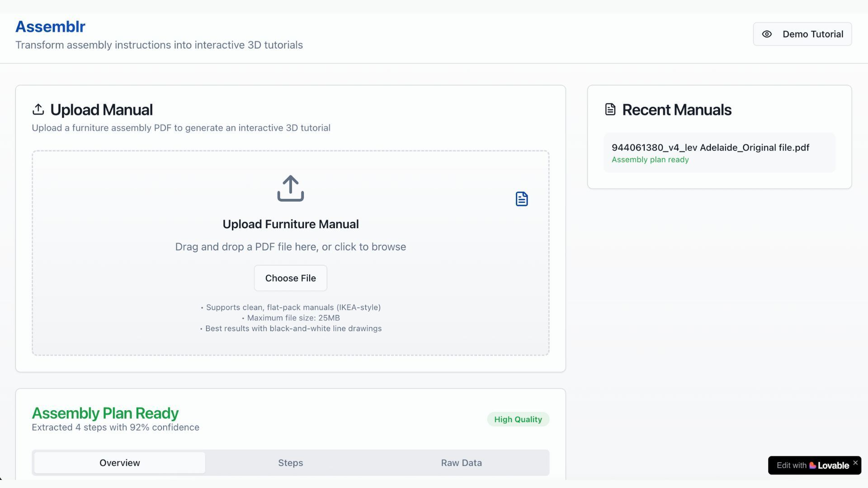The height and width of the screenshot is (488, 868).
Task: Click the Lovable heart logo icon
Action: pyautogui.click(x=812, y=465)
